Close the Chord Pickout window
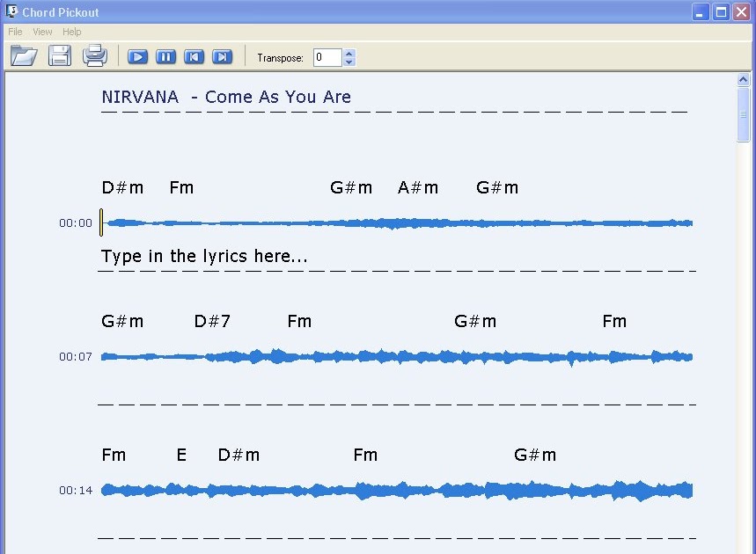 (x=742, y=12)
